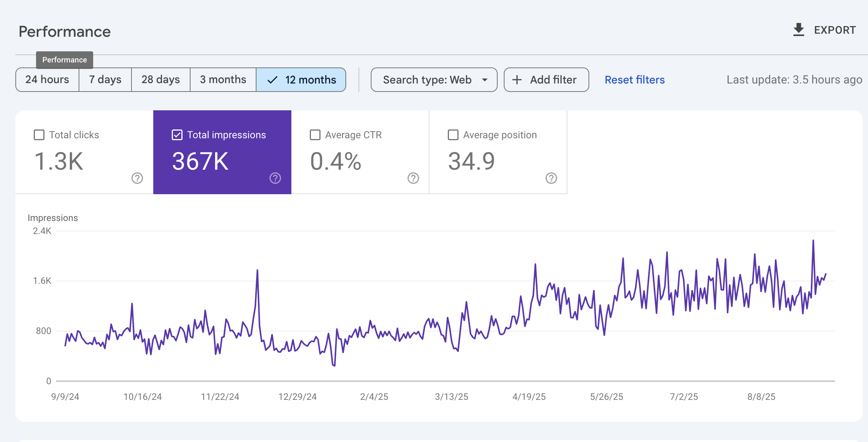Click the Reset filters link
Image resolution: width=868 pixels, height=442 pixels.
tap(634, 80)
